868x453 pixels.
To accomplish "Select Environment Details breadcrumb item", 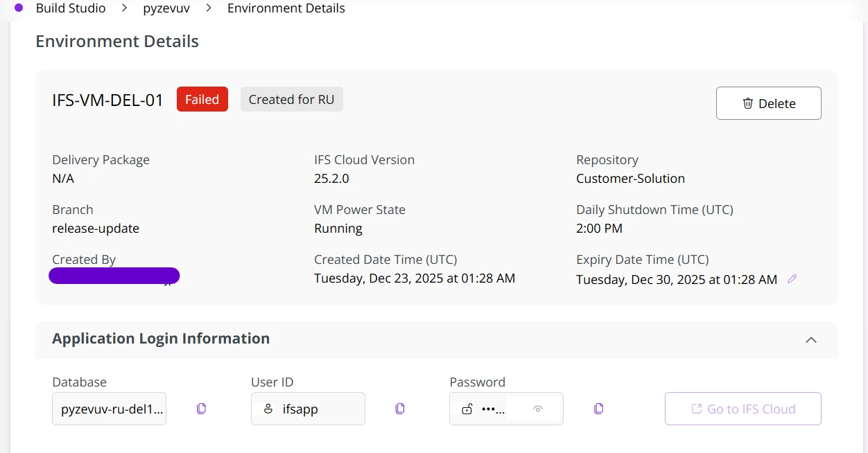I will click(286, 8).
